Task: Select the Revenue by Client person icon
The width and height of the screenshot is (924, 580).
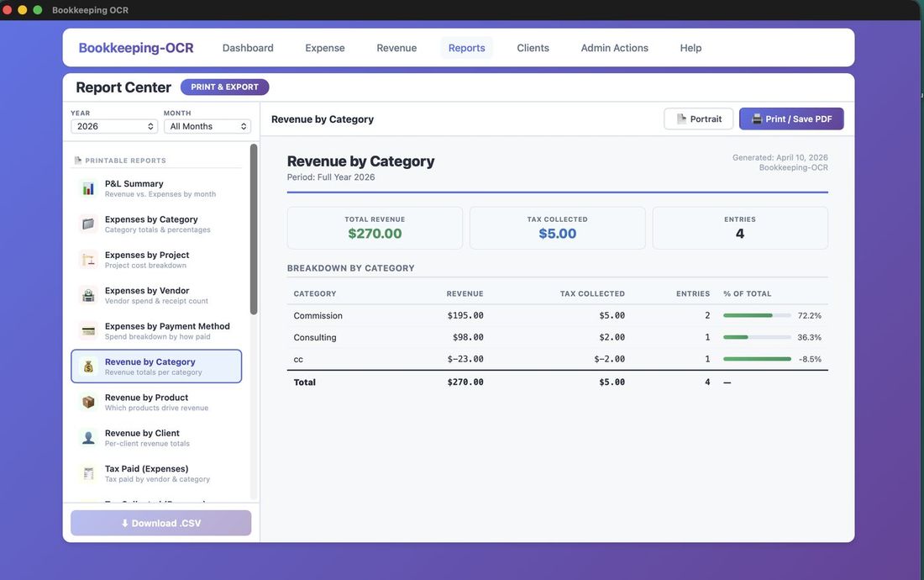Action: (x=87, y=437)
